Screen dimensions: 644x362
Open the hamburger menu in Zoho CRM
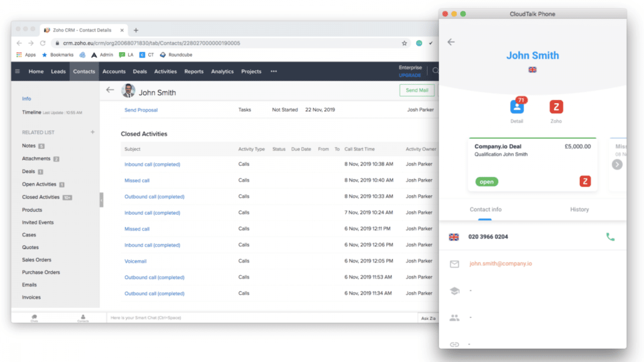click(18, 71)
